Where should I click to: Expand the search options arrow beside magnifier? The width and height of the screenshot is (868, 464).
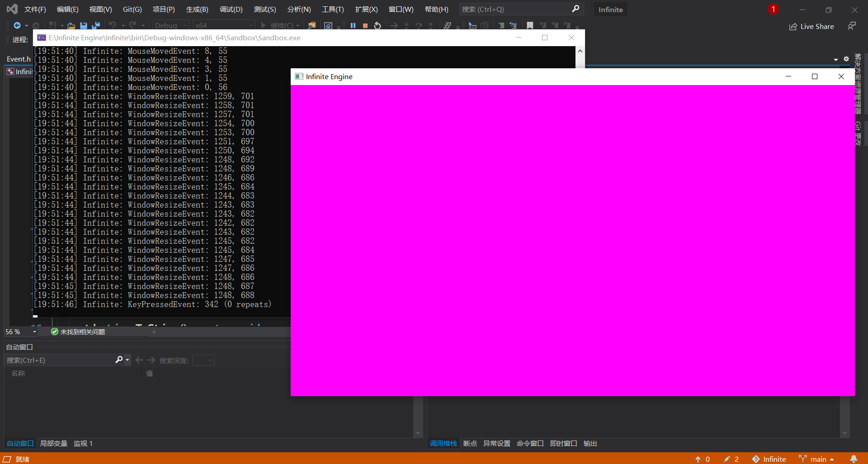point(127,360)
